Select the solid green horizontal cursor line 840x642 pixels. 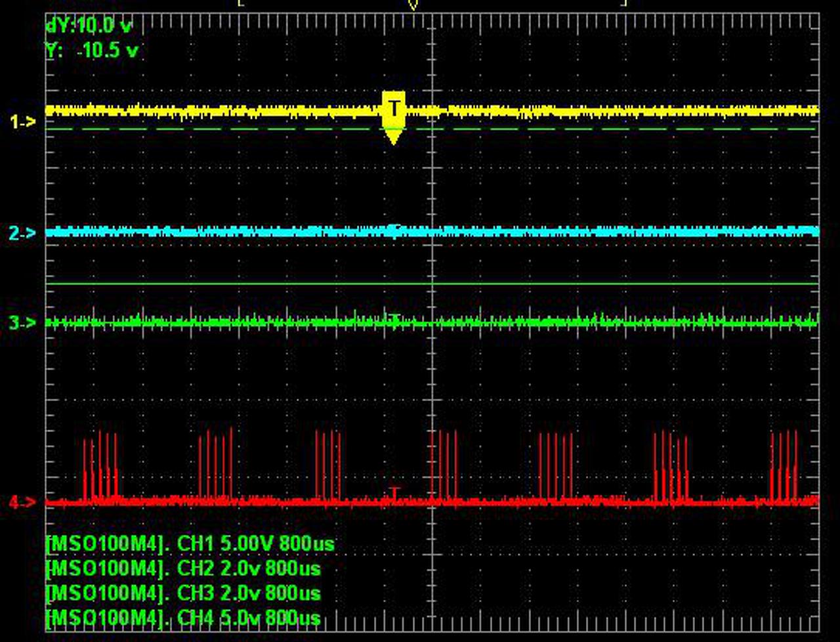(x=432, y=284)
